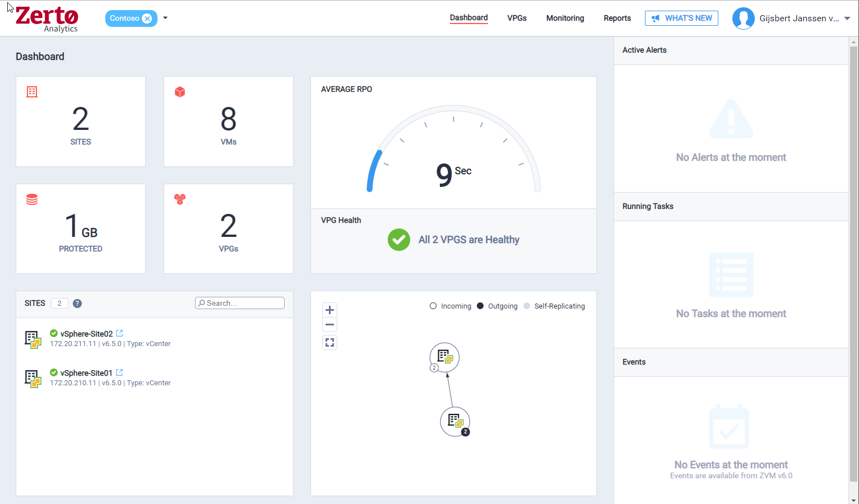This screenshot has height=504, width=859.
Task: Expand topology map to fullscreen
Action: pyautogui.click(x=329, y=342)
